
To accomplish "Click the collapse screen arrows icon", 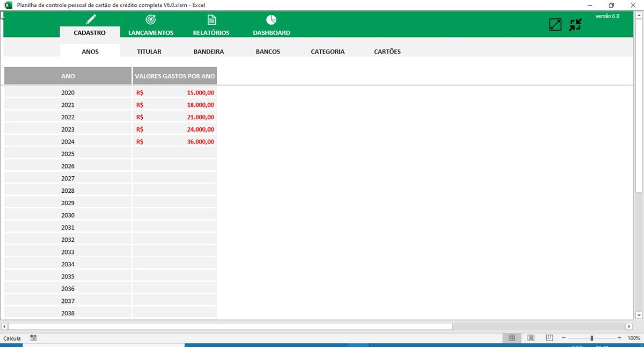I will coord(575,25).
